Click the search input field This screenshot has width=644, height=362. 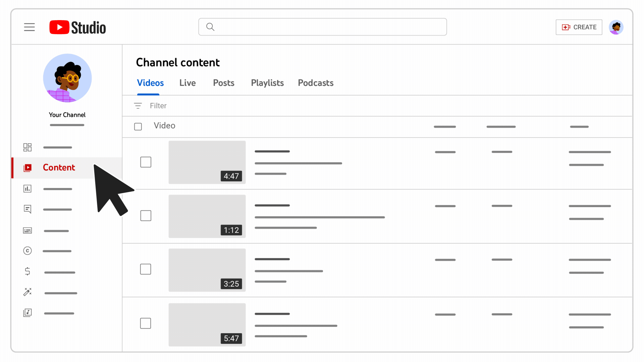coord(322,27)
